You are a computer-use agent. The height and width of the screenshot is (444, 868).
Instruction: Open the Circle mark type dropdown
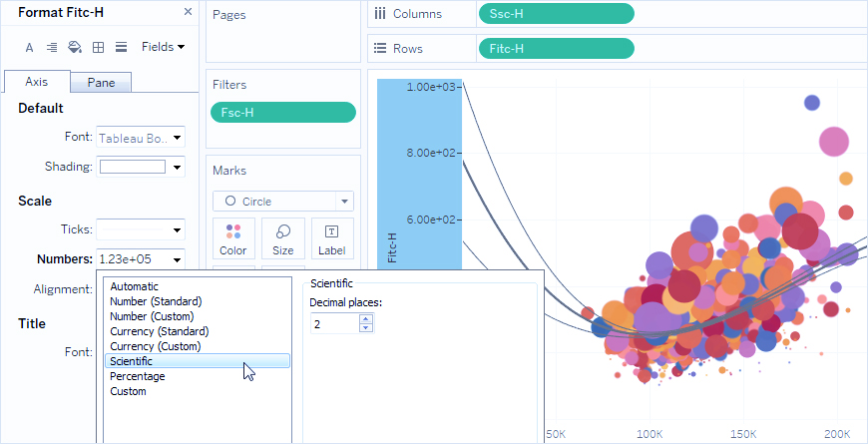(283, 202)
